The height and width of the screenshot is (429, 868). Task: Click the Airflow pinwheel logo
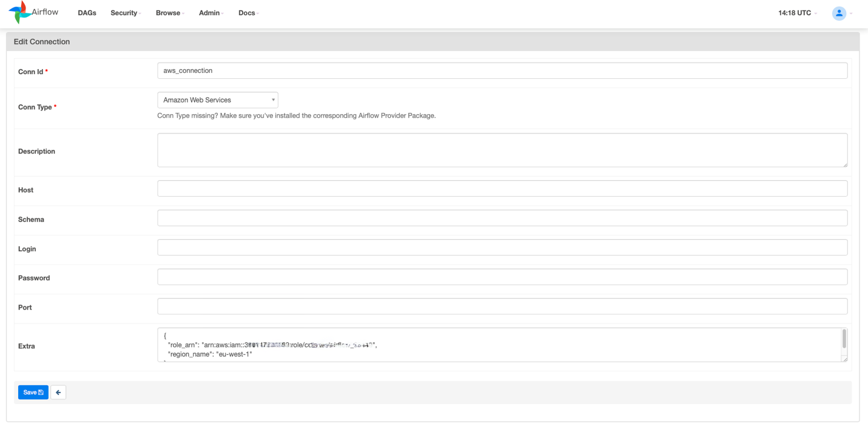(19, 12)
